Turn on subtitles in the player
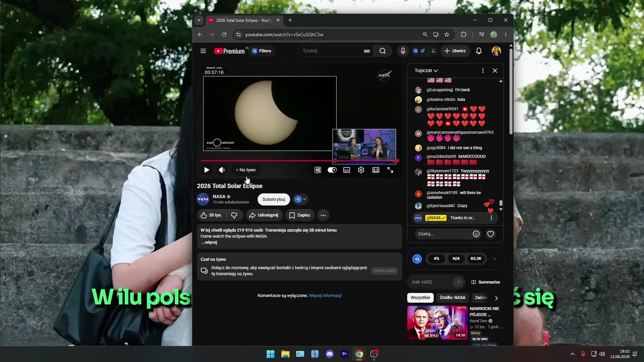This screenshot has height=362, width=644. click(347, 170)
